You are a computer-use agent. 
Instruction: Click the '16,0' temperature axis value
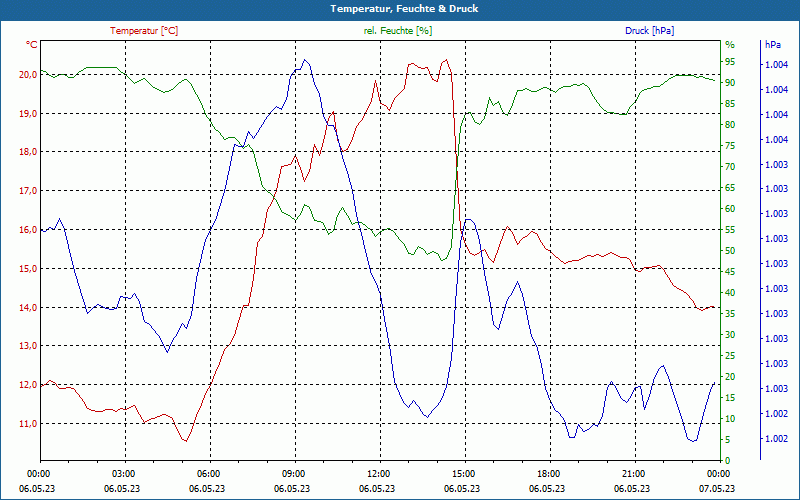(x=28, y=230)
